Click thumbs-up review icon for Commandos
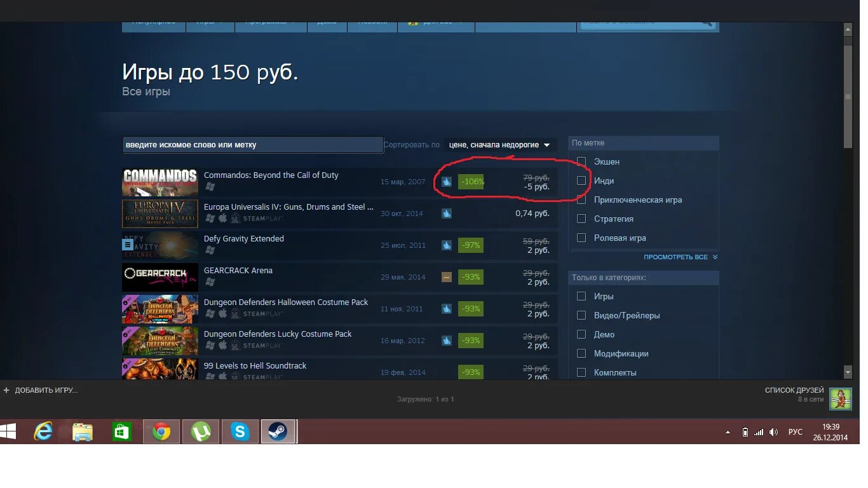Image resolution: width=868 pixels, height=488 pixels. coord(447,182)
